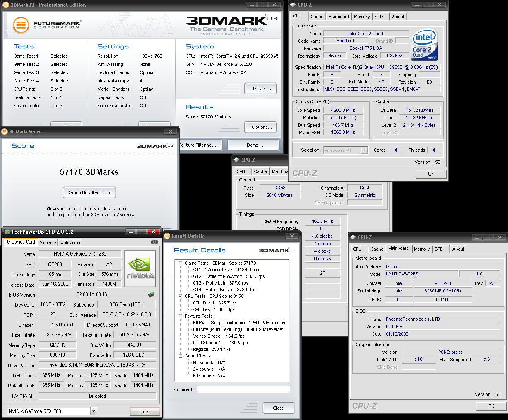Click the Southbridge value 82801JR (ICH10R)
This screenshot has height=420, width=508.
click(443, 291)
